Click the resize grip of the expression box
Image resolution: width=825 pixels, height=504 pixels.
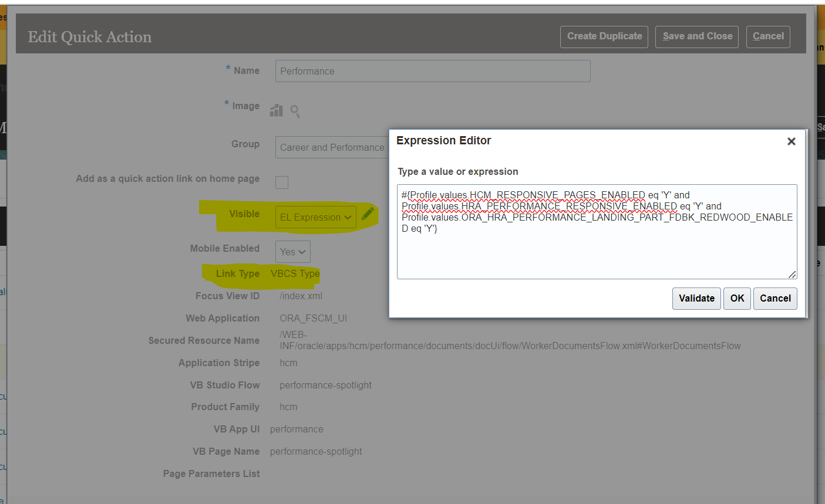point(793,274)
